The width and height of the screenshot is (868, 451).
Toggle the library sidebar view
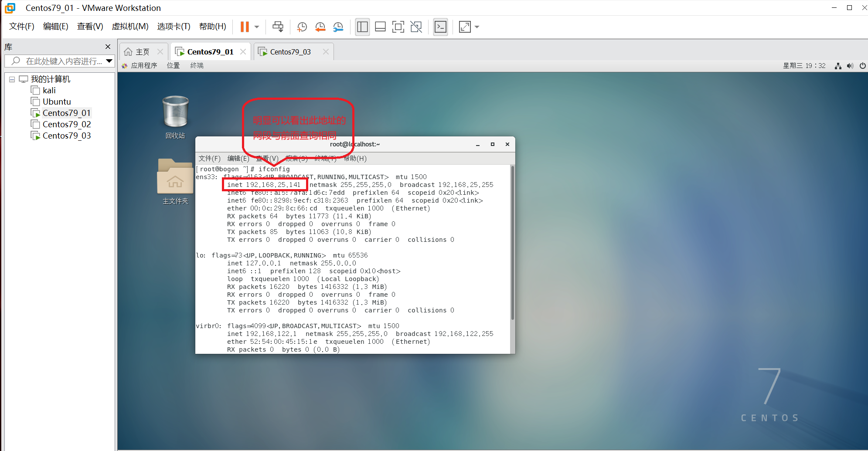[x=362, y=27]
